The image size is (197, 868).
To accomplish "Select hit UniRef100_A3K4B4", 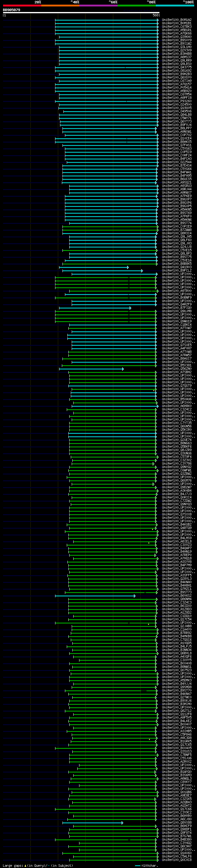I will [177, 491].
